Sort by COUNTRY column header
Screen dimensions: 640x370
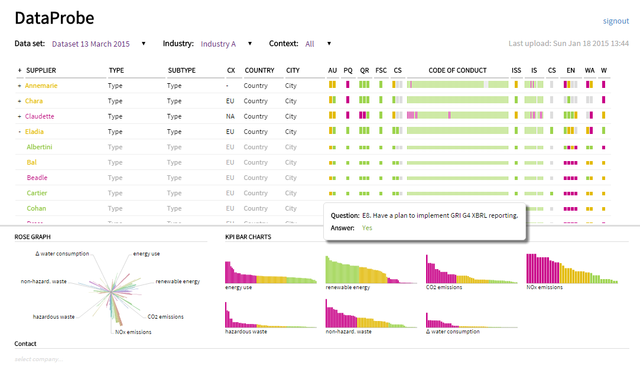(259, 70)
